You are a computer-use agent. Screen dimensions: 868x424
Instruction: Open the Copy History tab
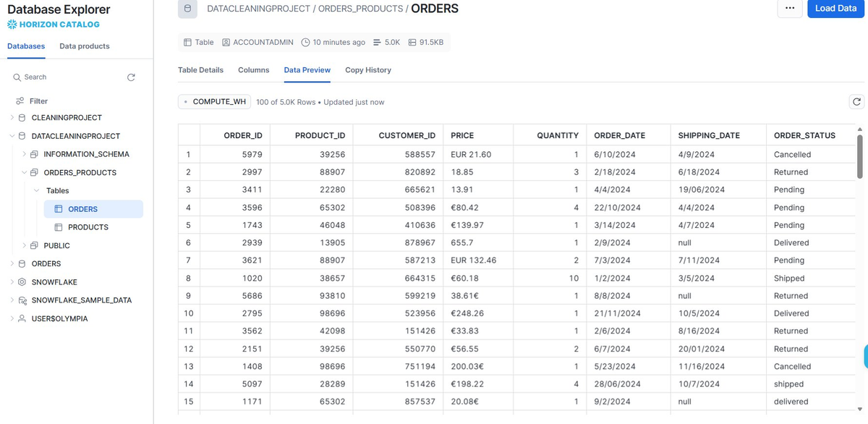[x=368, y=70]
